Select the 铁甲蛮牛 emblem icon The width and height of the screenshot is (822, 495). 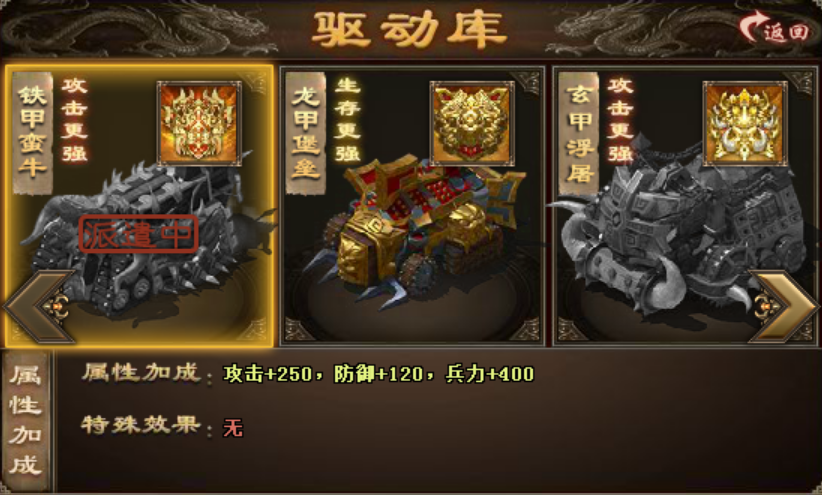point(199,123)
